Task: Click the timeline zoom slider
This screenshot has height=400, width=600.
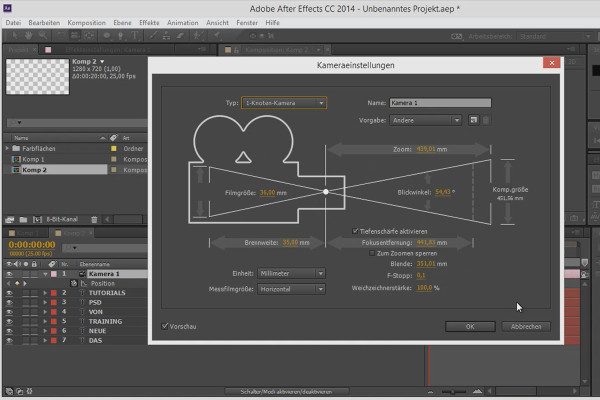Action: pos(453,391)
